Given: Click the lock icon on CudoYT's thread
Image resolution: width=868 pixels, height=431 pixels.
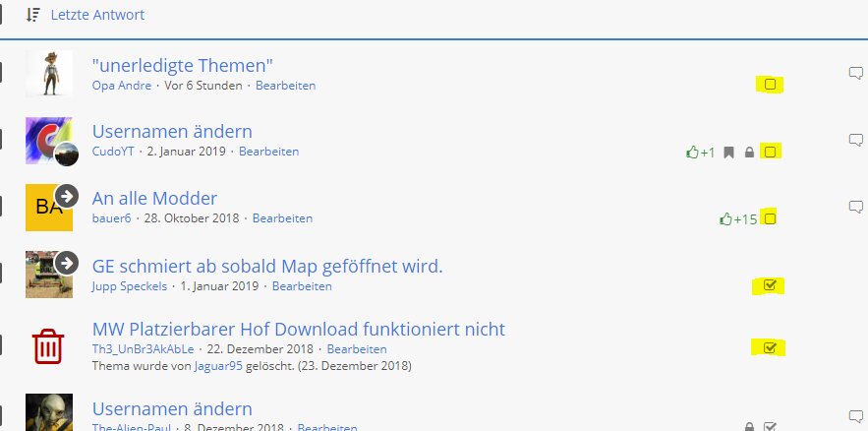Looking at the screenshot, I should [749, 153].
